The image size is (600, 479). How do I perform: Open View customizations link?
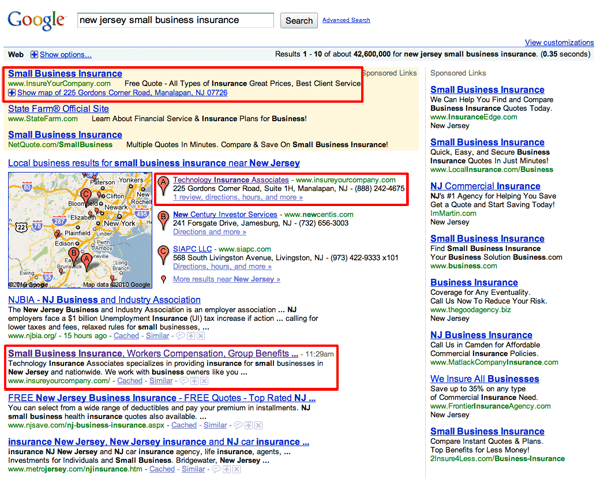click(x=559, y=42)
